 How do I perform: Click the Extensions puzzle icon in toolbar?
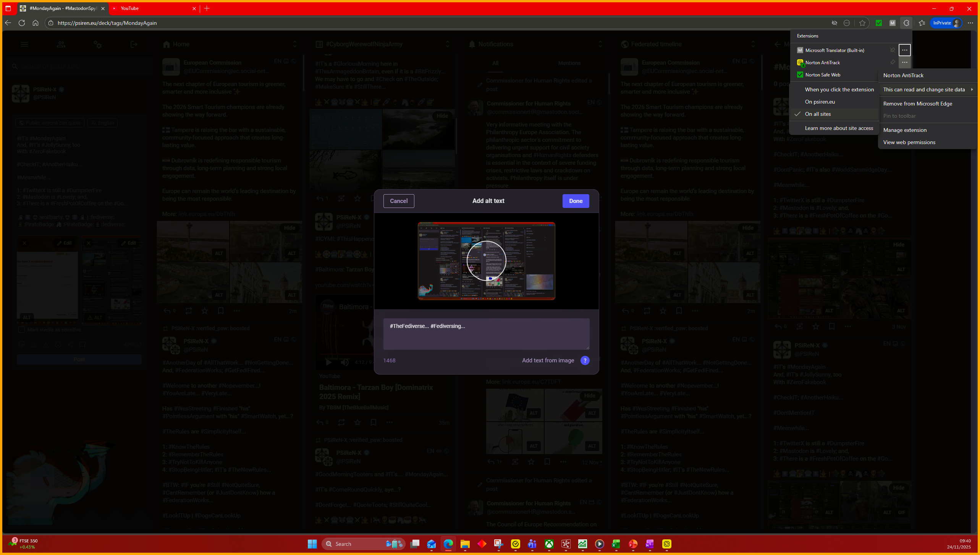pos(906,23)
